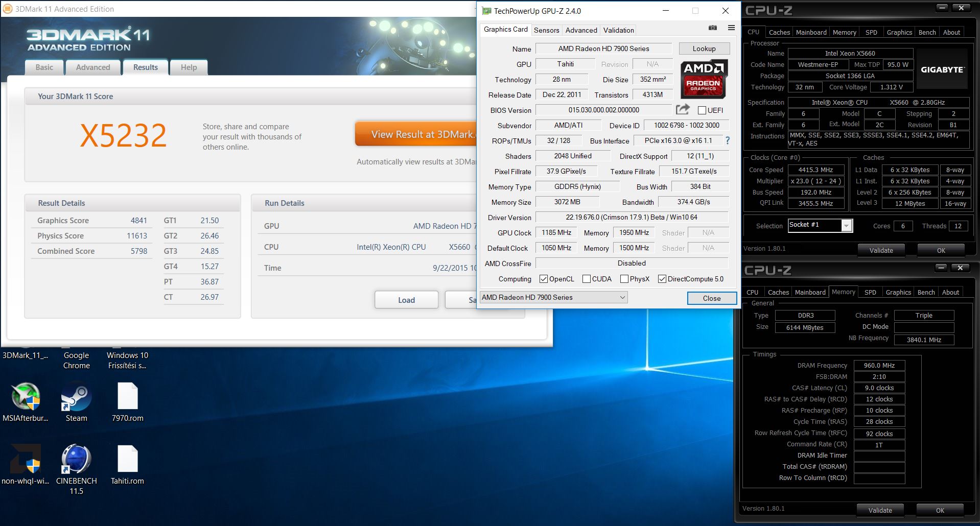Select the 7970.rom file icon
Screen dimensions: 980x526
coord(127,396)
